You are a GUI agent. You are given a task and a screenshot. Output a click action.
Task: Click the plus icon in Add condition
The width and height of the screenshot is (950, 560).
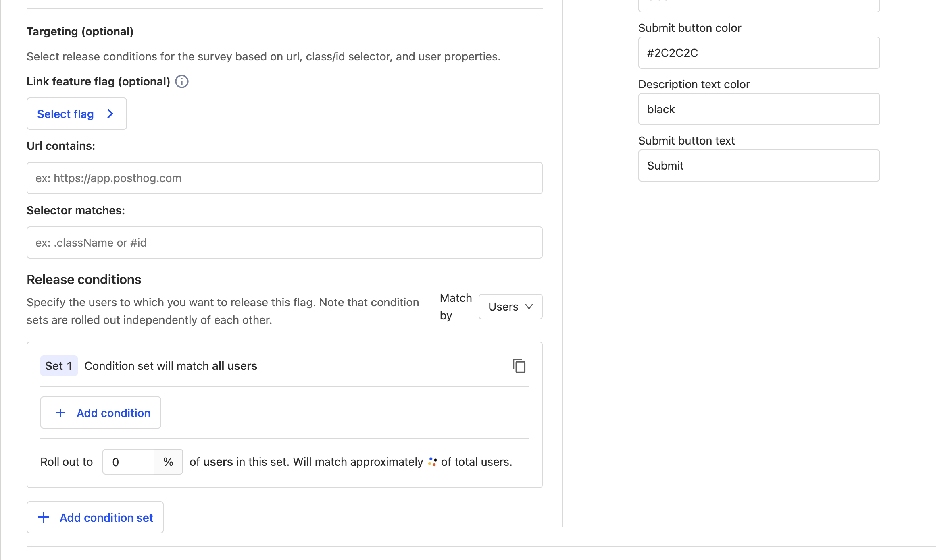pos(60,413)
